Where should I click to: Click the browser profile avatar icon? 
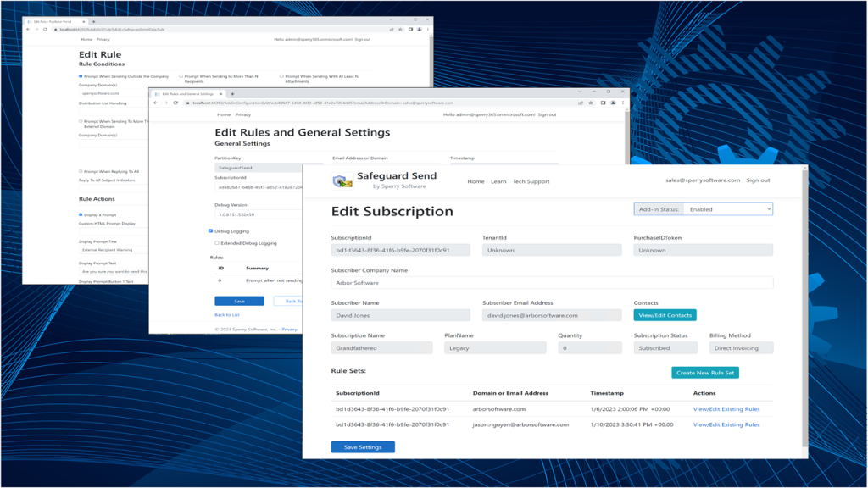point(613,102)
